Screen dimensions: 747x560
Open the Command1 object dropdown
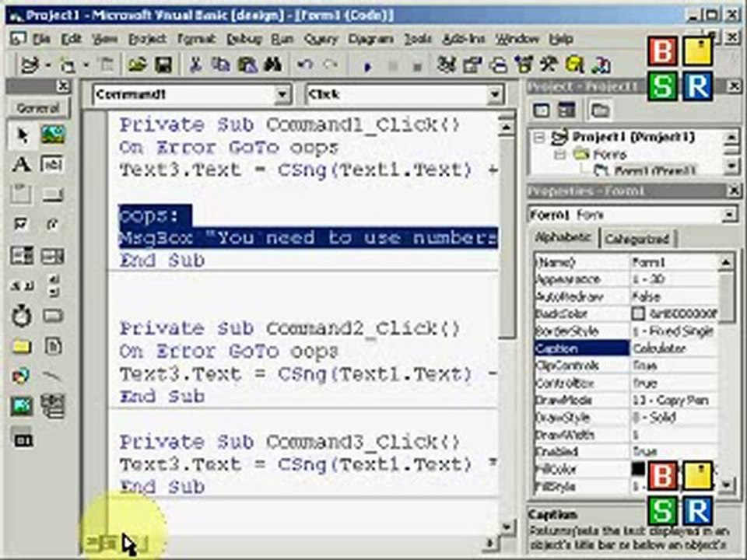282,95
